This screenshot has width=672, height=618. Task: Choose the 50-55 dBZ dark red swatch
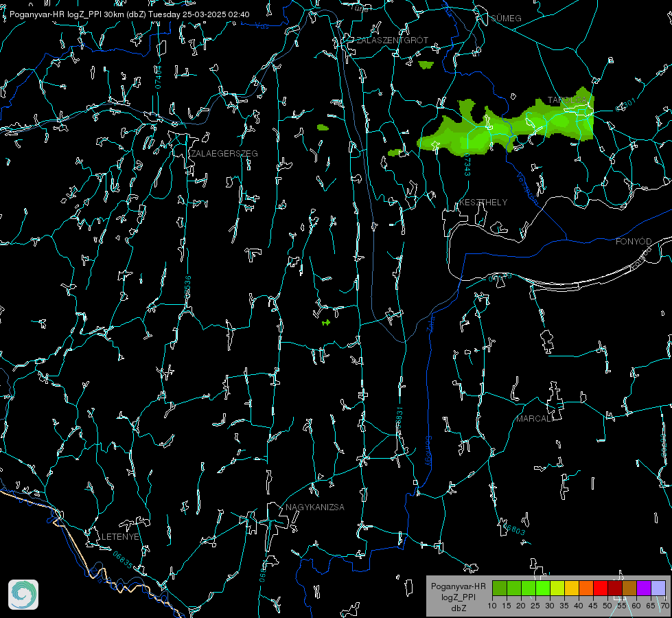click(615, 588)
